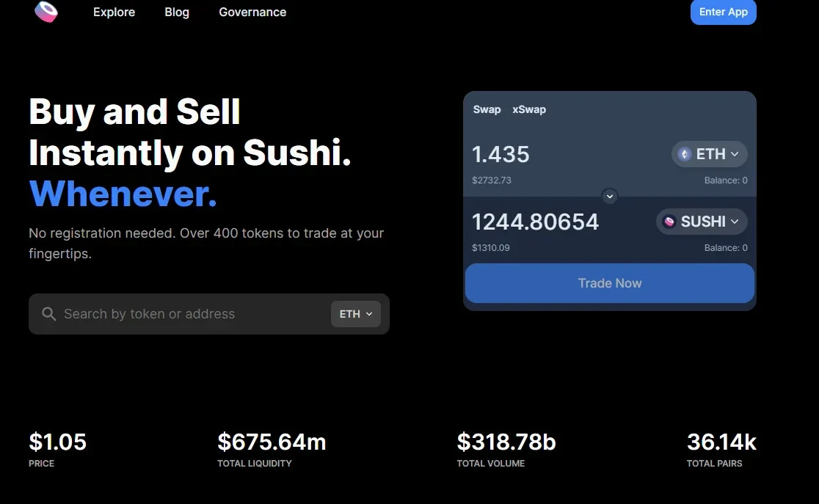
Task: Open the ETH token selector dropdown
Action: coord(709,154)
